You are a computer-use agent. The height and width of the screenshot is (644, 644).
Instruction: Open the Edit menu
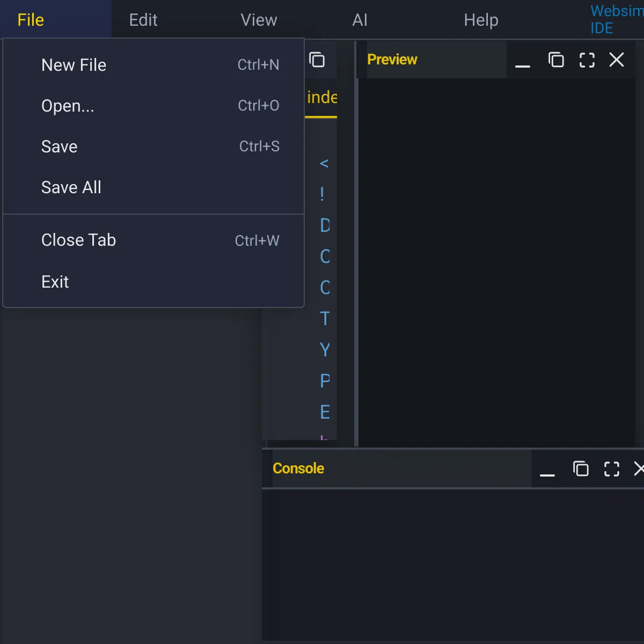(143, 19)
